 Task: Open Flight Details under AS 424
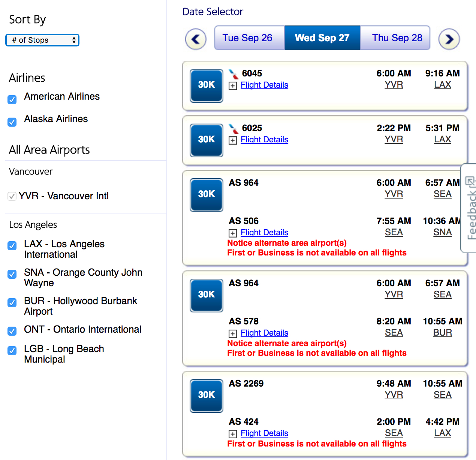(264, 433)
